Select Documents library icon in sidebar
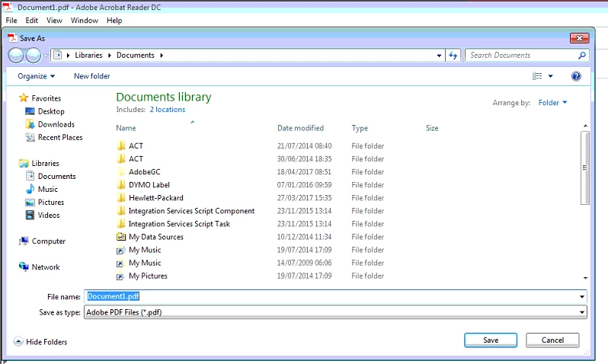 tap(30, 176)
